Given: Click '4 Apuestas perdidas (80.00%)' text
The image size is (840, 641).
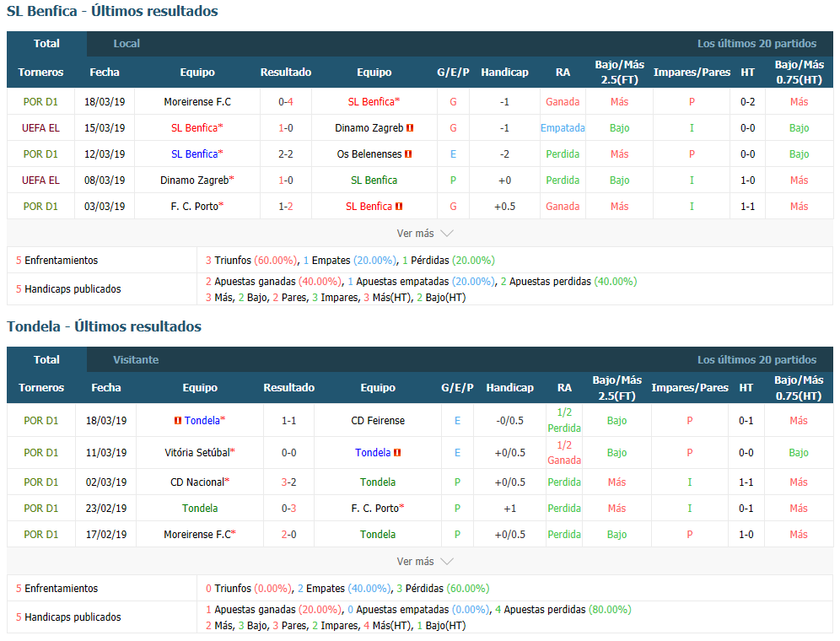Looking at the screenshot, I should pos(563,610).
